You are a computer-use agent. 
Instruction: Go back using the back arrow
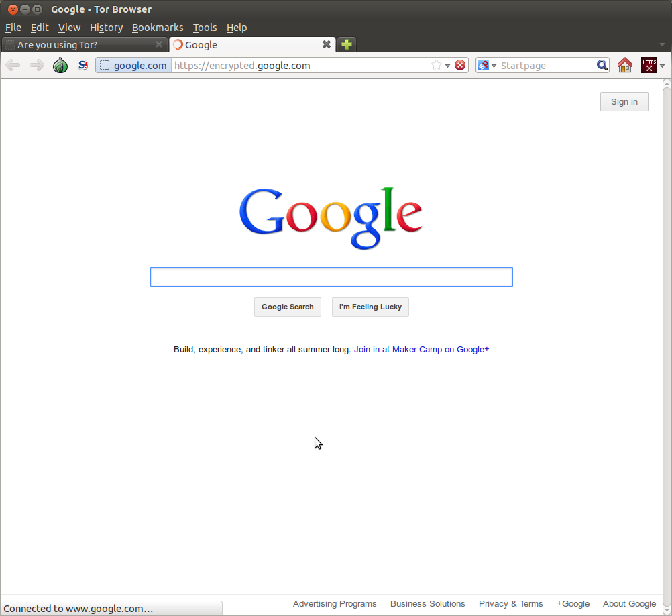[13, 66]
